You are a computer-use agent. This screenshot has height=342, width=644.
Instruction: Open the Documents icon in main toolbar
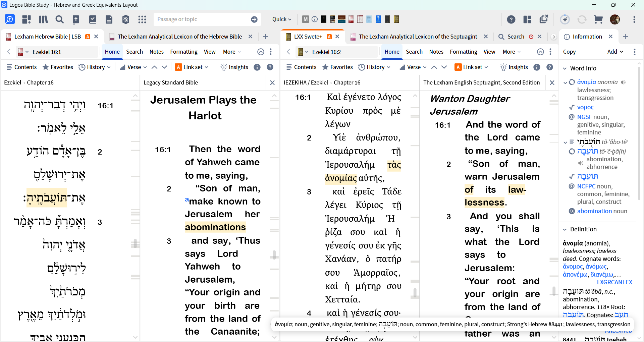point(109,19)
